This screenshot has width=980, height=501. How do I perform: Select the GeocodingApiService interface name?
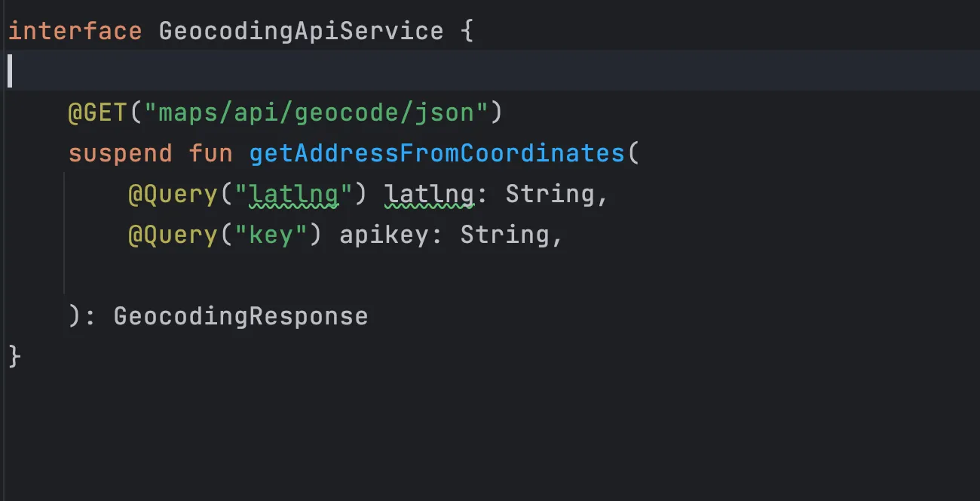[x=302, y=31]
